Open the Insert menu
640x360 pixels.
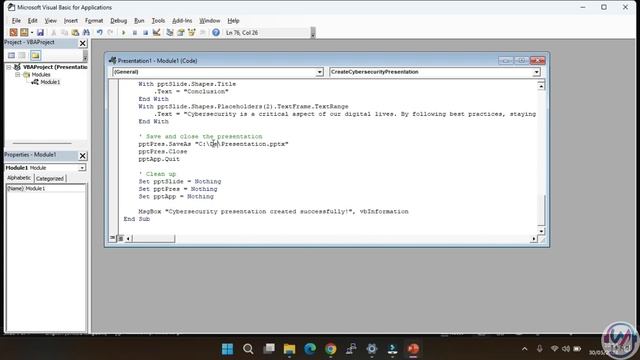point(71,20)
